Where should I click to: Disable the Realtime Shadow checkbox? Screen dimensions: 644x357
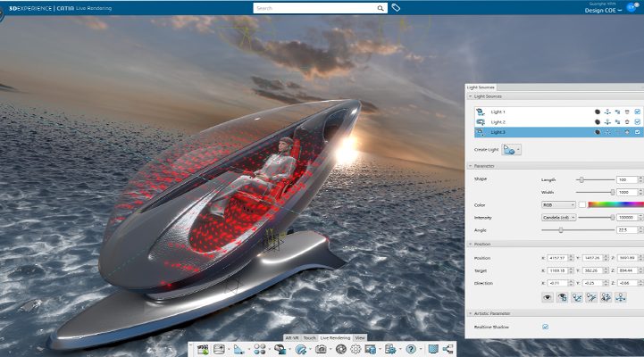(546, 328)
